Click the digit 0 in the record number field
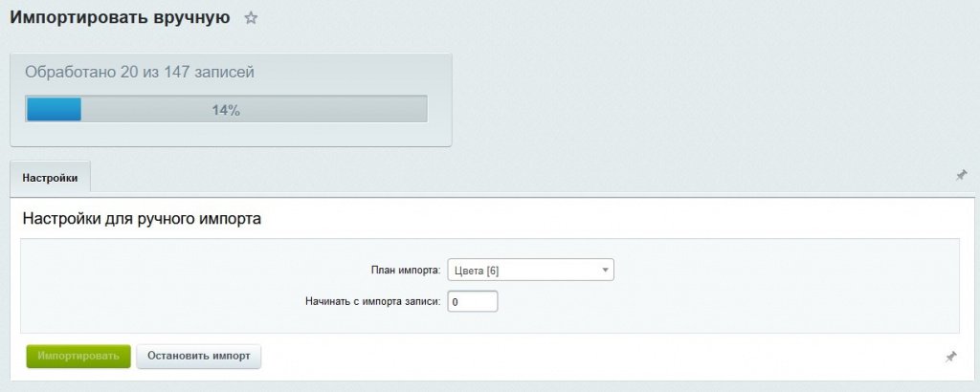 coord(456,302)
